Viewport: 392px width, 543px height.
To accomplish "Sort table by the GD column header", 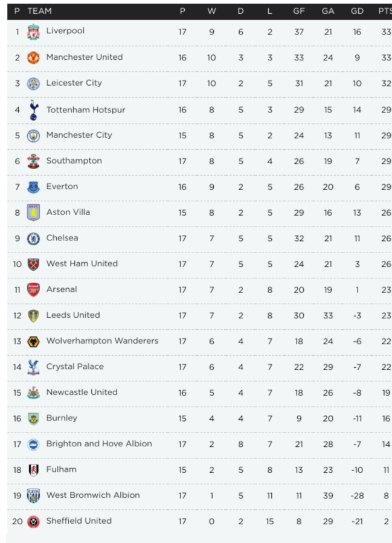I will pos(357,11).
